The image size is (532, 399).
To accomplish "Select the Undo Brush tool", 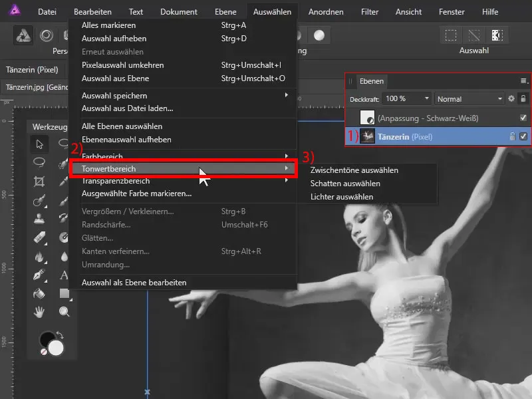I will [x=63, y=217].
